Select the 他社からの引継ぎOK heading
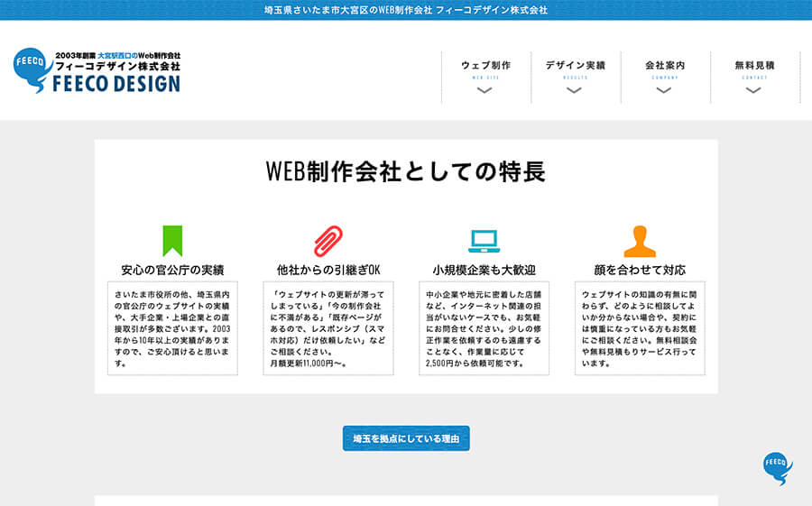Screen dimensions: 812x506 tap(328, 270)
